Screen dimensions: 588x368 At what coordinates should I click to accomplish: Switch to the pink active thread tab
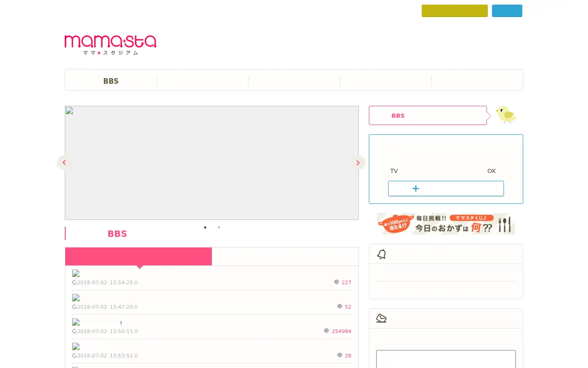(138, 257)
